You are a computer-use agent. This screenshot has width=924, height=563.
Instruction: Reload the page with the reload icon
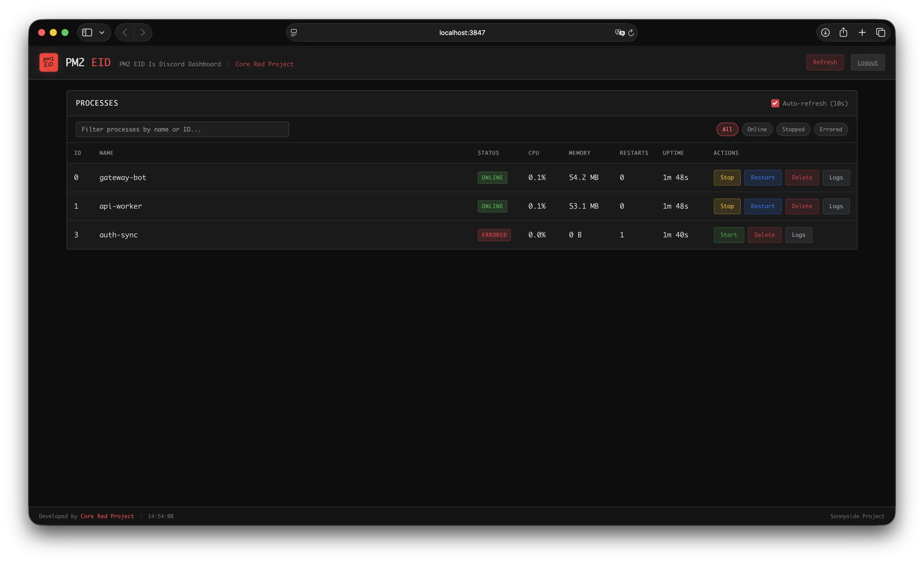pos(631,33)
